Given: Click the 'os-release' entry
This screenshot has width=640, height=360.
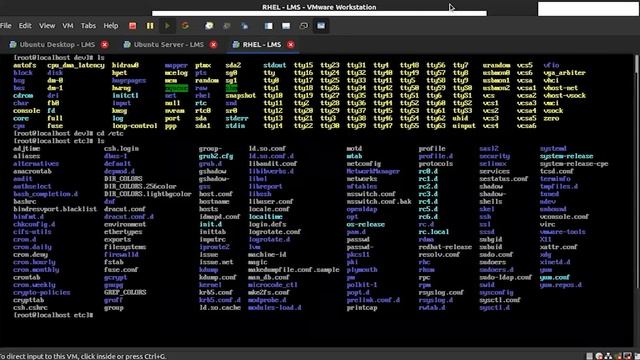Looking at the screenshot, I should 365,224.
